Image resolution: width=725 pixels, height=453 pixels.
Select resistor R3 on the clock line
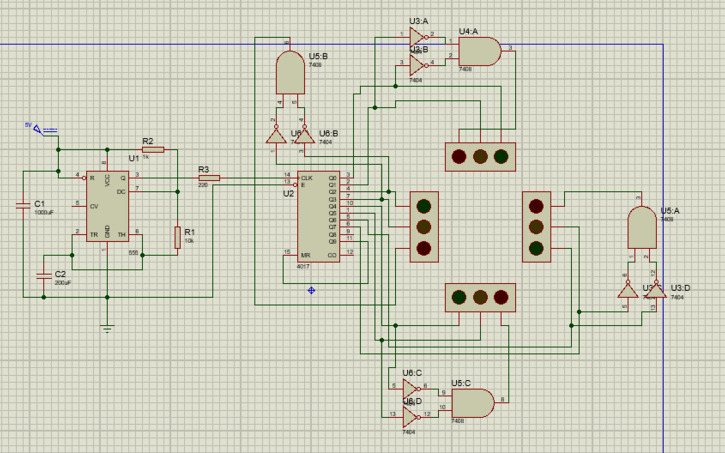click(209, 178)
